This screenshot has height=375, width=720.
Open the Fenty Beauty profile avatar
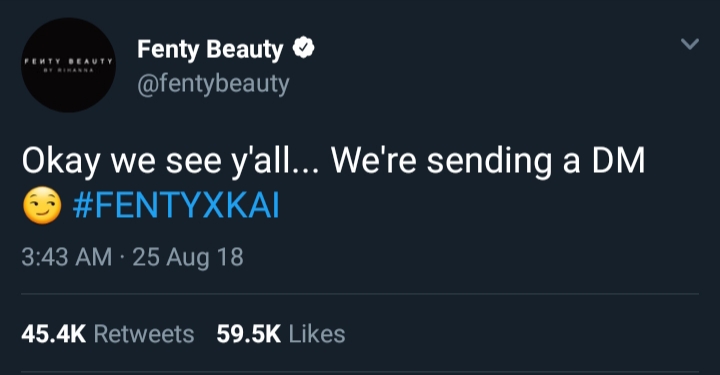pos(68,65)
